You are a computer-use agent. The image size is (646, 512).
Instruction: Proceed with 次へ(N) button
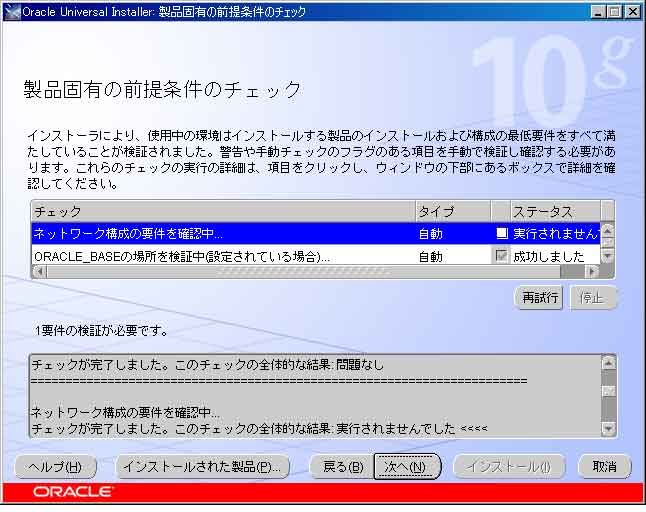(x=407, y=467)
